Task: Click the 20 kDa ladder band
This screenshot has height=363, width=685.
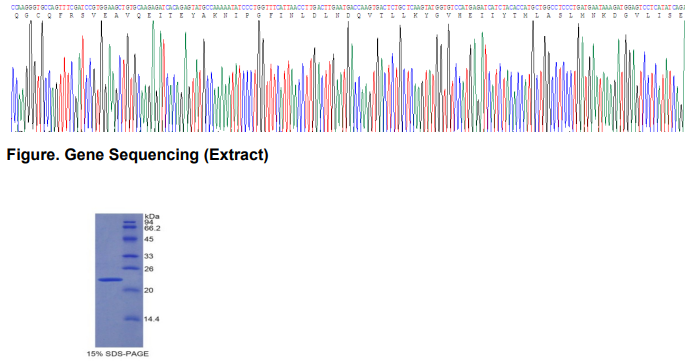Action: 131,290
